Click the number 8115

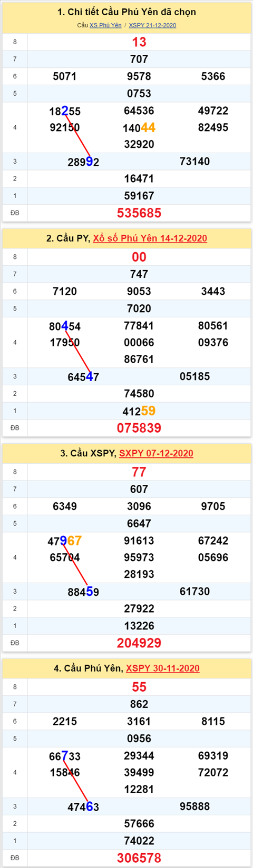[213, 722]
